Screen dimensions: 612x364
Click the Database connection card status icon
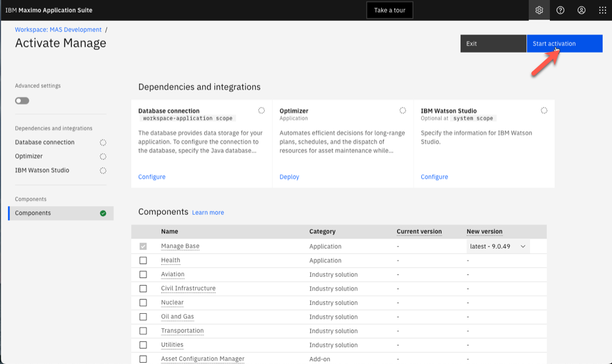[x=261, y=111]
